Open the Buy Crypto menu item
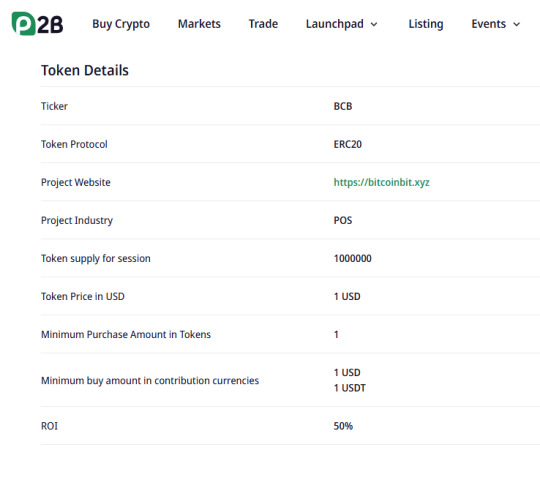 (x=121, y=24)
